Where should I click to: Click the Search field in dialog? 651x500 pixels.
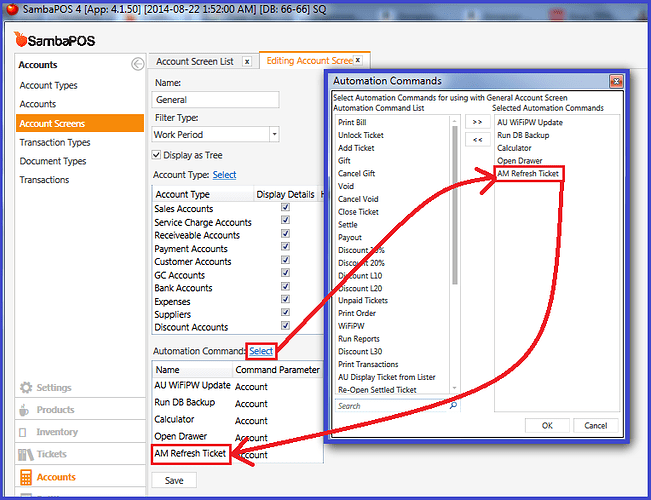391,406
